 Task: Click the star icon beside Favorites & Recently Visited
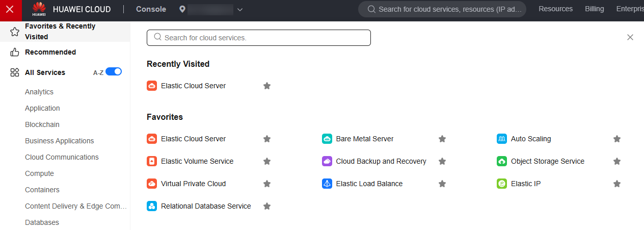point(15,32)
